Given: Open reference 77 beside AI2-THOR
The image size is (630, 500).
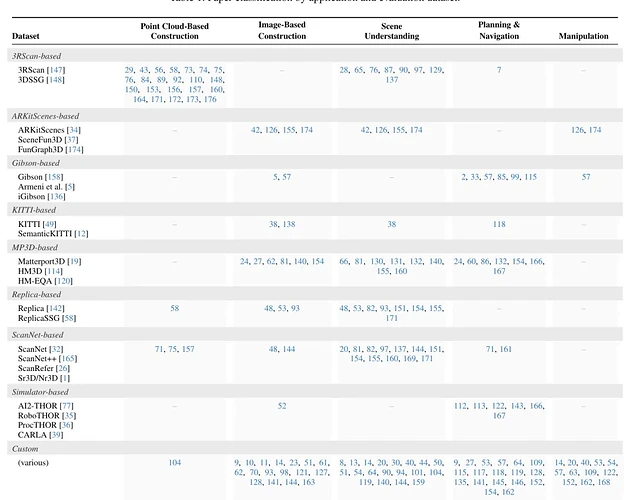Looking at the screenshot, I should pos(66,406).
